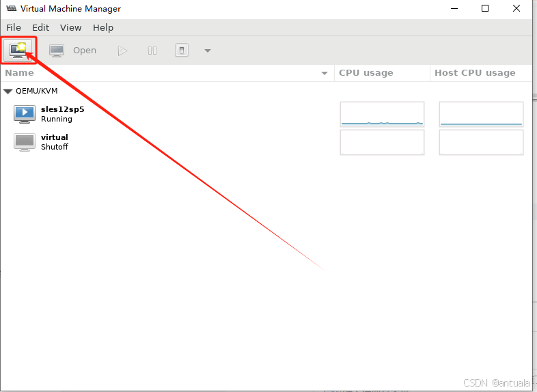Run the selected virtual machine
Image resolution: width=537 pixels, height=392 pixels.
coord(122,51)
